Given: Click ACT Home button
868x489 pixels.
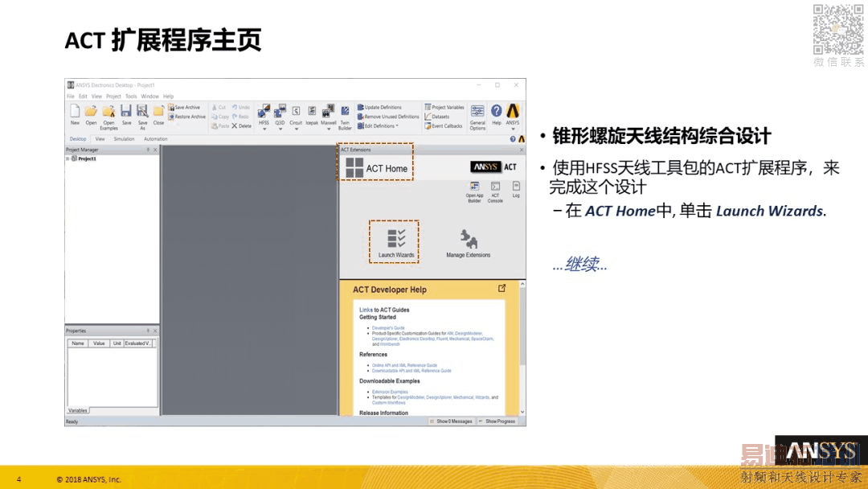Looking at the screenshot, I should (x=376, y=168).
